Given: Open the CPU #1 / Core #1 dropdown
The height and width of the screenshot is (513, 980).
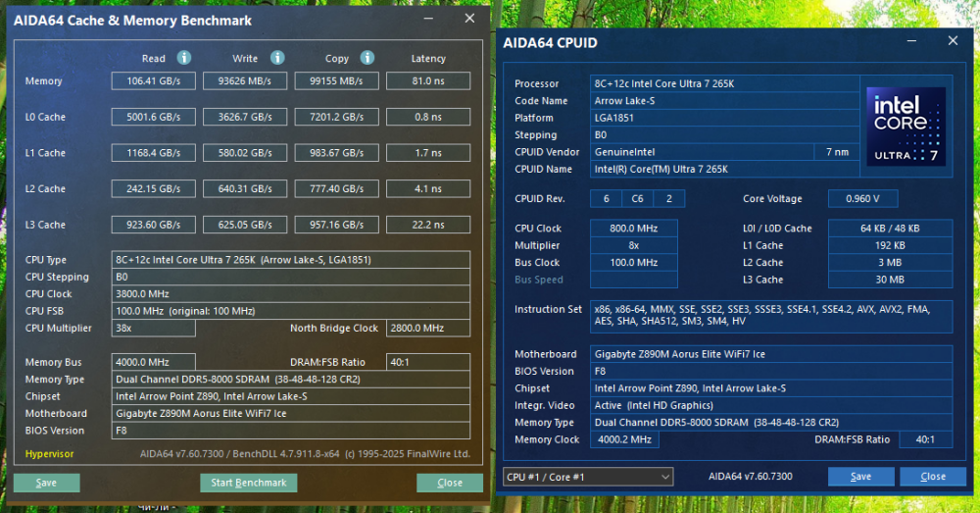Looking at the screenshot, I should (x=588, y=477).
